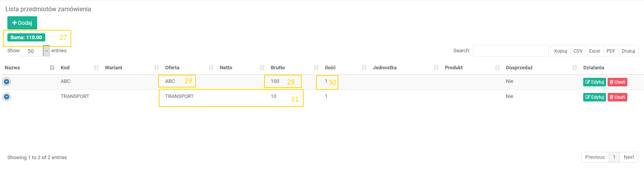Image resolution: width=644 pixels, height=182 pixels.
Task: Click Edytuj for the ABC row
Action: (594, 82)
